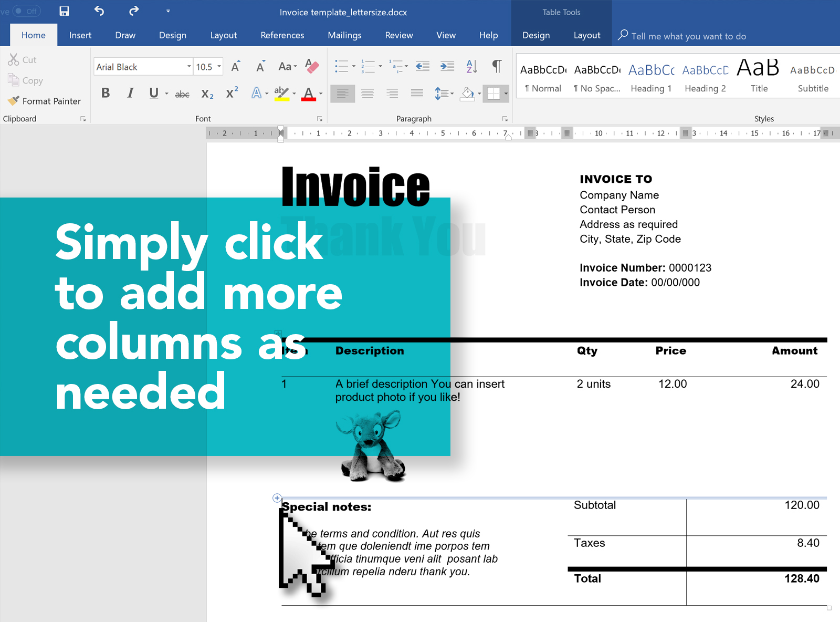Open the Borders dropdown arrow
The image size is (840, 622).
point(506,94)
